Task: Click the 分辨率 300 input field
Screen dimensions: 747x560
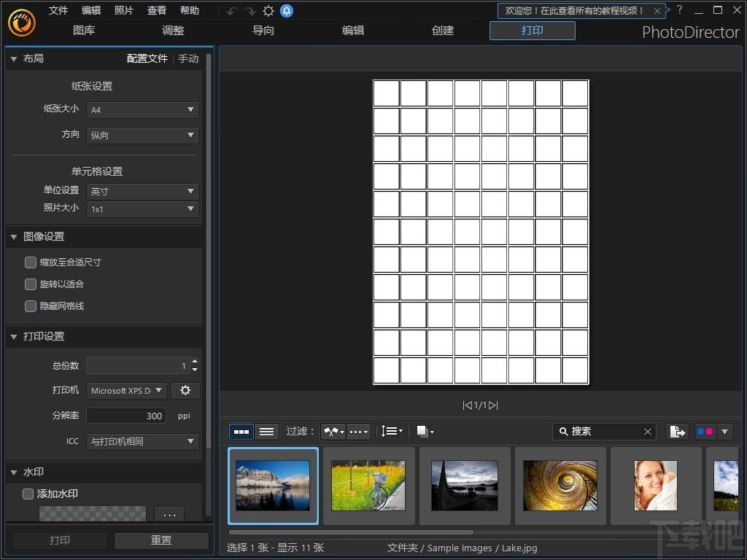Action: pyautogui.click(x=126, y=416)
